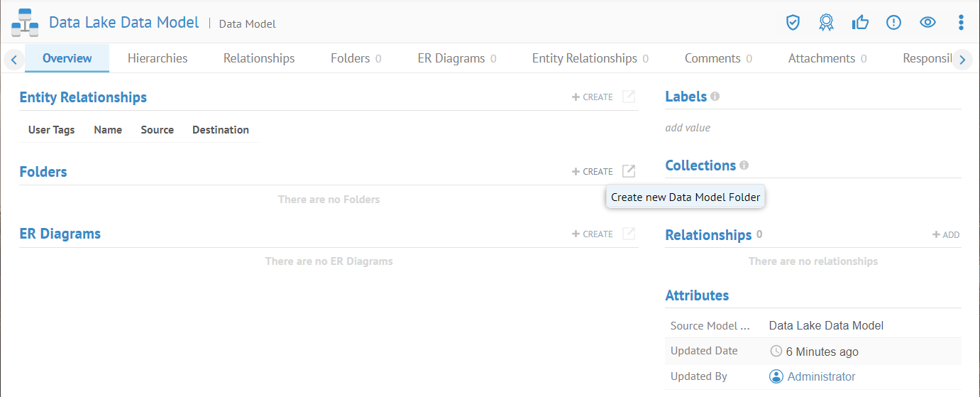Click the award ribbon endorsement icon
Screen dimensions: 980x397
click(x=826, y=23)
